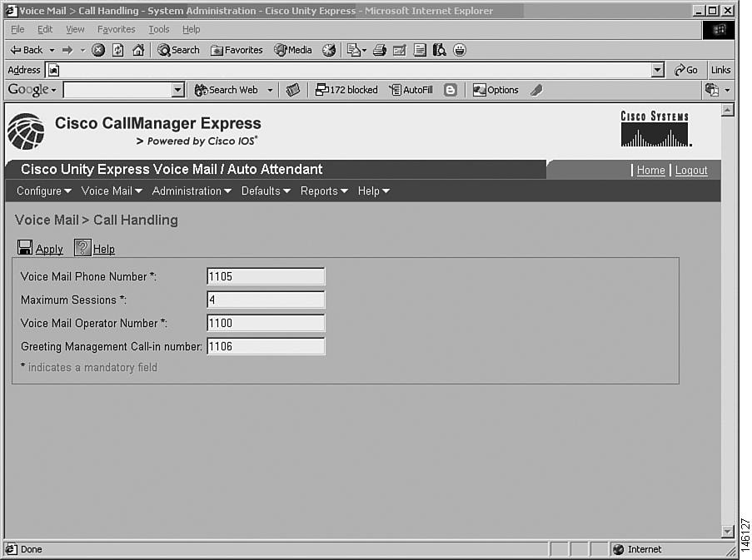Screen dimensions: 752x560
Task: Click the floppy disk Apply icon
Action: [x=24, y=247]
